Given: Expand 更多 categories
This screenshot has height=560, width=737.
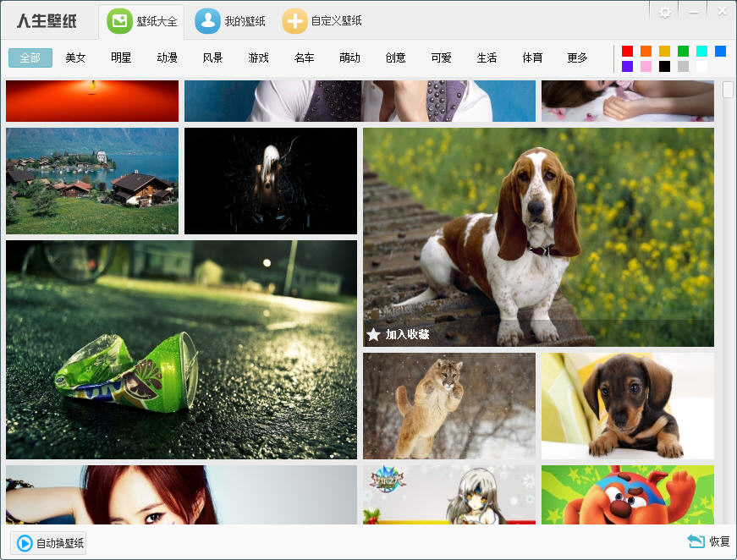Looking at the screenshot, I should pyautogui.click(x=577, y=58).
